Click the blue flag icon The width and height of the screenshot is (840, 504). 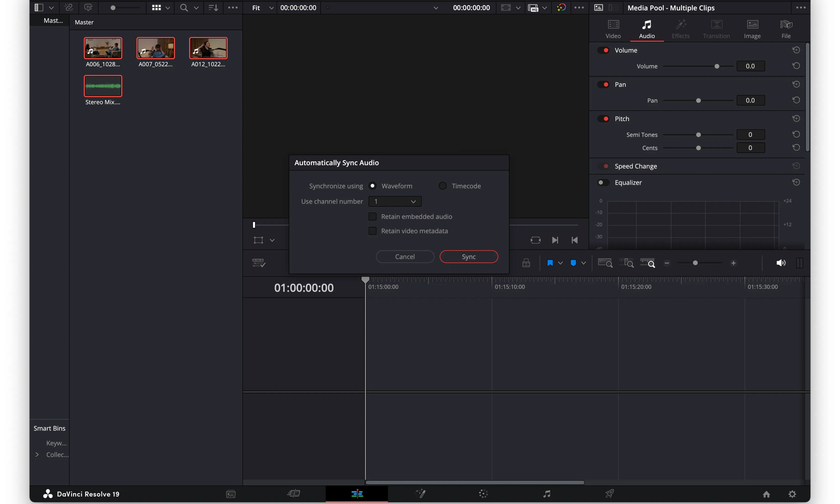[x=550, y=263]
